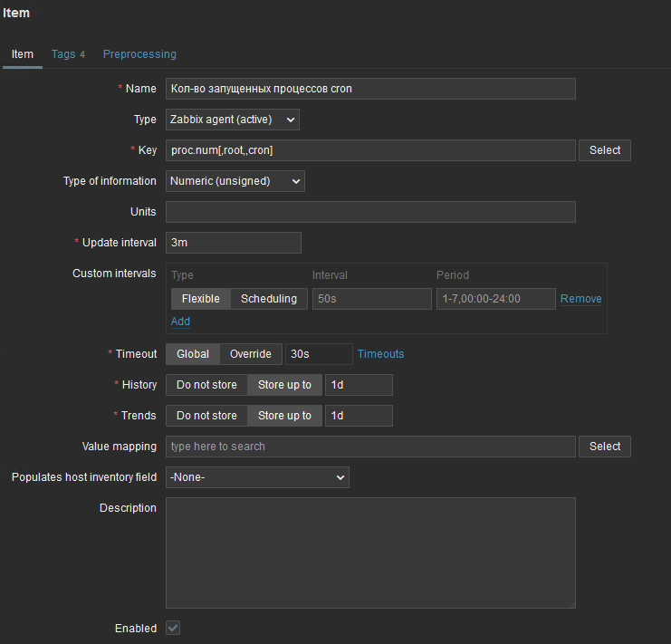
Task: Choose Do not store for History
Action: [206, 385]
